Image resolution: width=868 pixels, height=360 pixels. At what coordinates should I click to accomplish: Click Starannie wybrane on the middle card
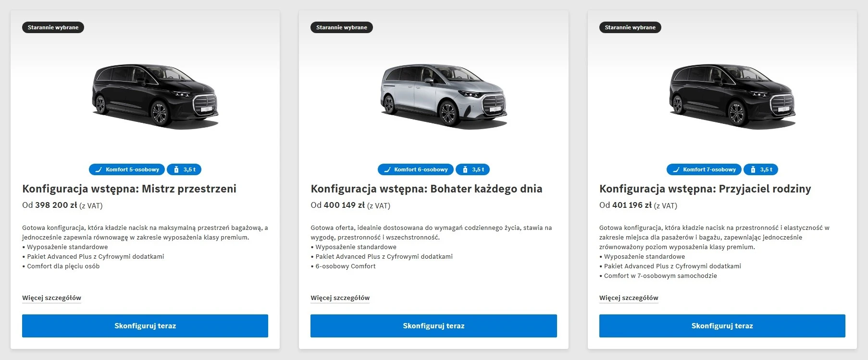pos(342,27)
